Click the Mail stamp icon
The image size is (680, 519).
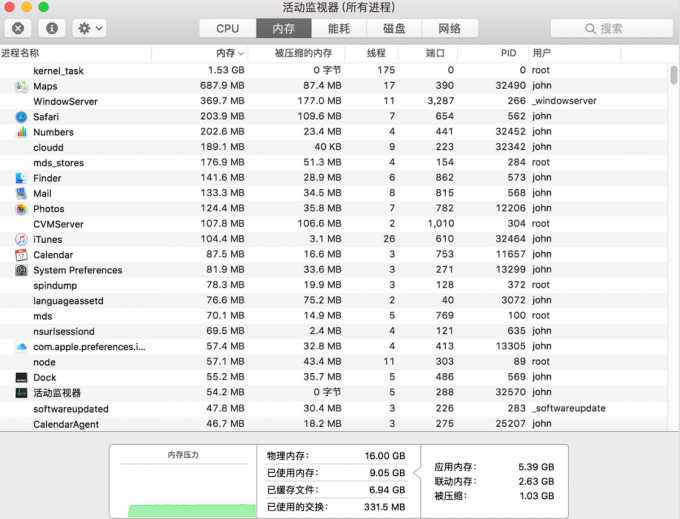(21, 193)
